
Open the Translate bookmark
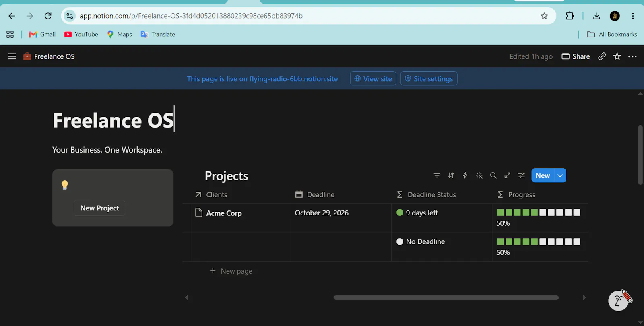158,34
